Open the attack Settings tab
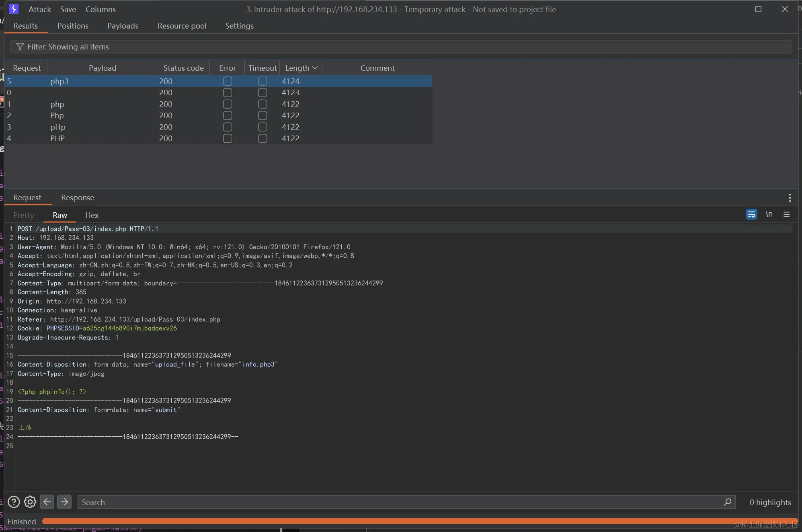This screenshot has height=532, width=802. [239, 26]
